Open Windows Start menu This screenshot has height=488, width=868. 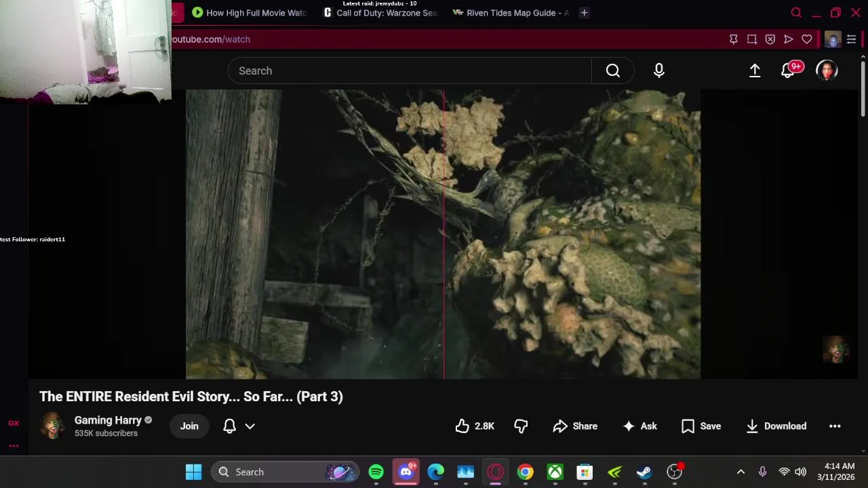[193, 472]
